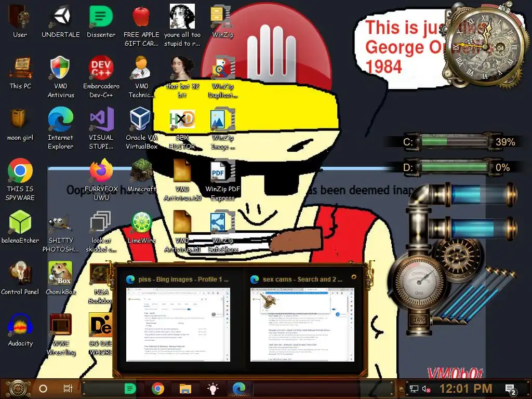The image size is (532, 399).
Task: Open the network tray icon
Action: click(414, 389)
